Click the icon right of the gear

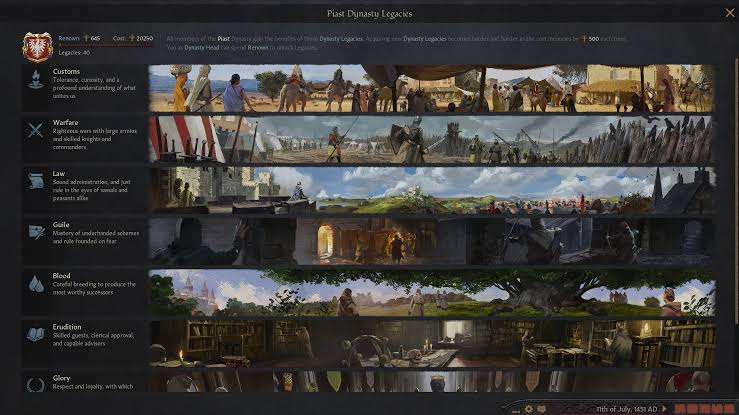tap(542, 409)
